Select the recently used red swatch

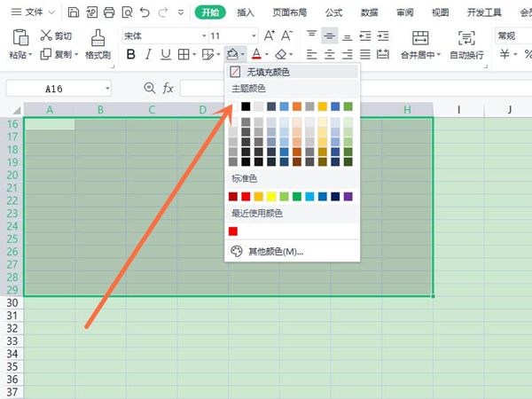tap(233, 231)
